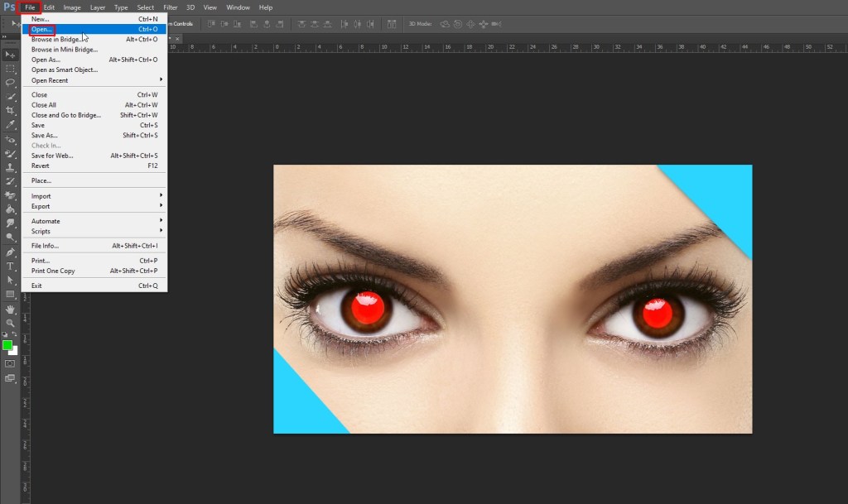Activate the Horizontal Type tool

point(10,266)
